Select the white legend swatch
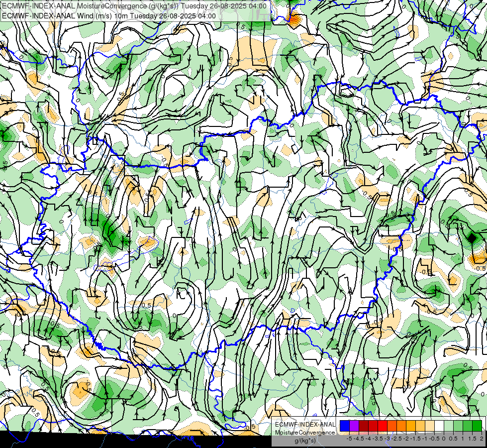 pos(439,426)
